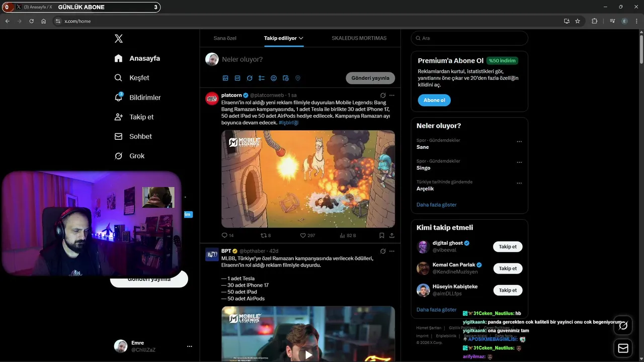Add a poll to the post
Image resolution: width=644 pixels, height=362 pixels.
point(262,78)
